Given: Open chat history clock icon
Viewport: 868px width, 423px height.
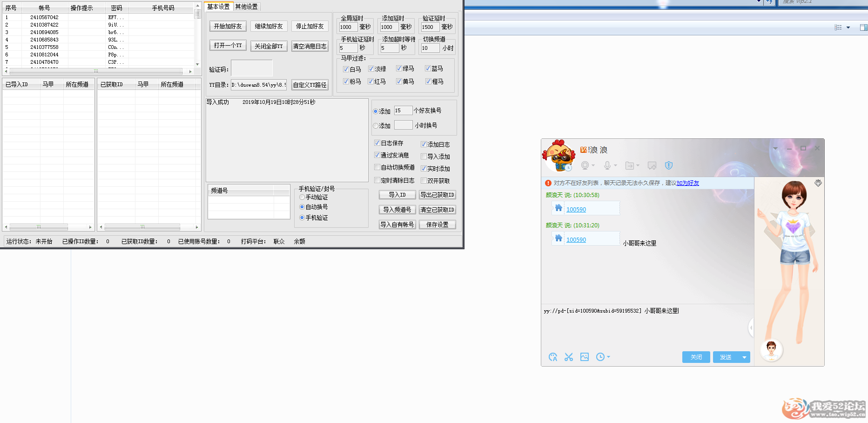Looking at the screenshot, I should 600,357.
